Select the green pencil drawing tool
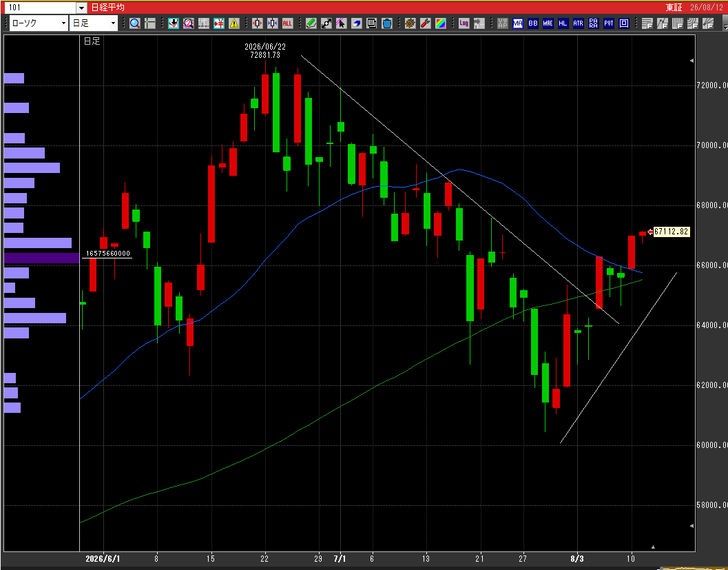This screenshot has width=728, height=570. 311,23
